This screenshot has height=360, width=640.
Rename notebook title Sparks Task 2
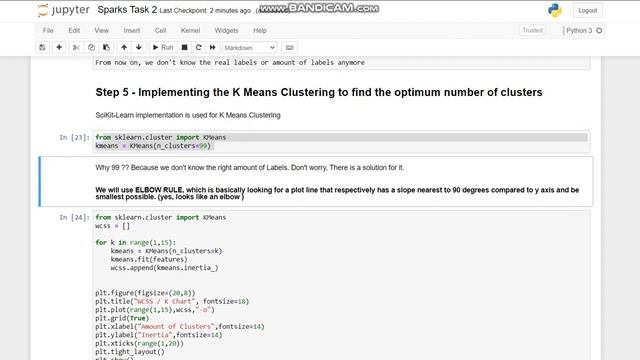[127, 10]
